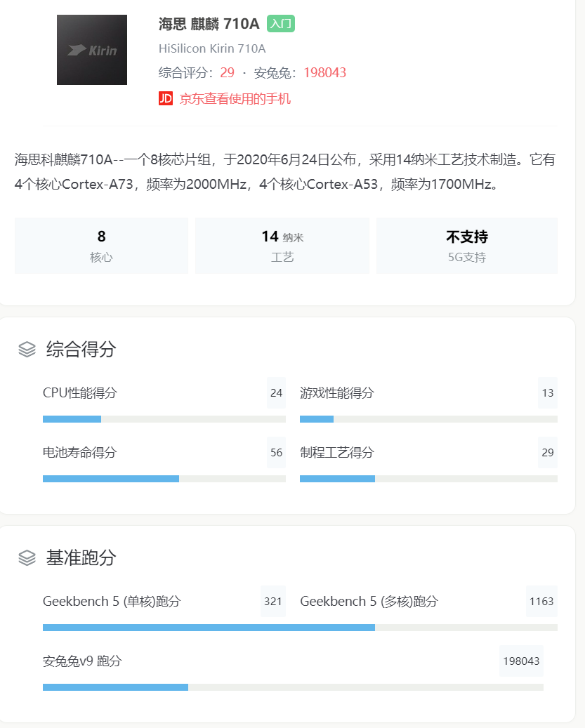Click the CPU性能得分 value 24

click(276, 393)
